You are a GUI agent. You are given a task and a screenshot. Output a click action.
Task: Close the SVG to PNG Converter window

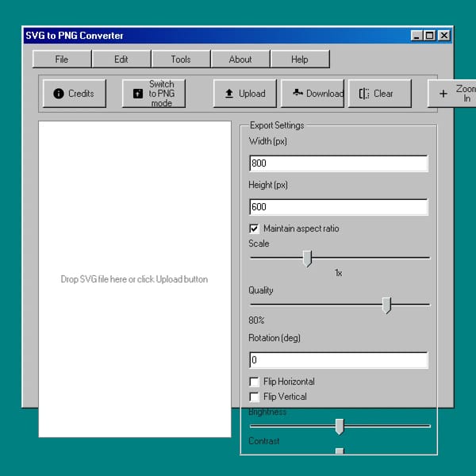point(443,36)
